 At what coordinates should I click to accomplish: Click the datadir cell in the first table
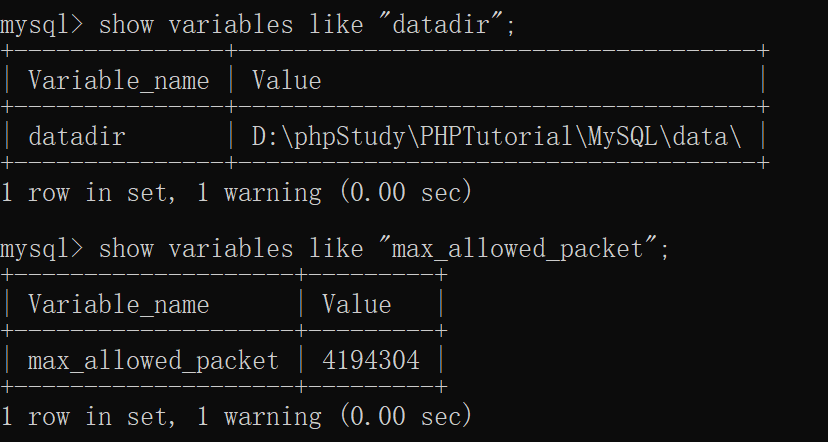[x=77, y=137]
